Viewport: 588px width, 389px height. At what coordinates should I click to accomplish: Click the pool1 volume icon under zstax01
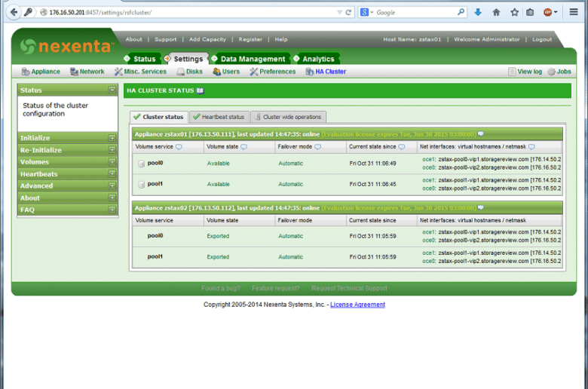(x=142, y=185)
